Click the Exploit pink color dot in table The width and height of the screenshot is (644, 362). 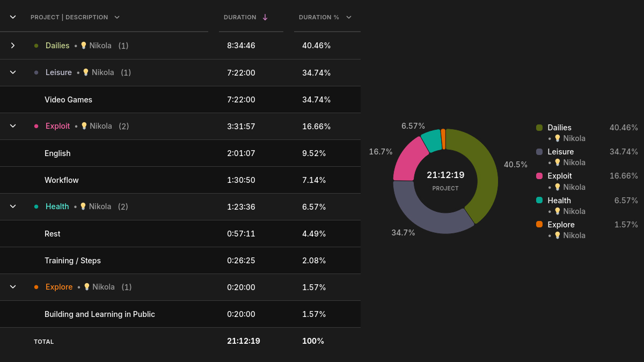point(36,126)
